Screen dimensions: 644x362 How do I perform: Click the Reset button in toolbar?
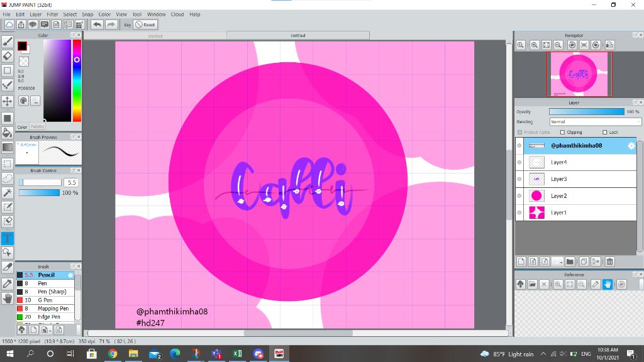pyautogui.click(x=145, y=25)
